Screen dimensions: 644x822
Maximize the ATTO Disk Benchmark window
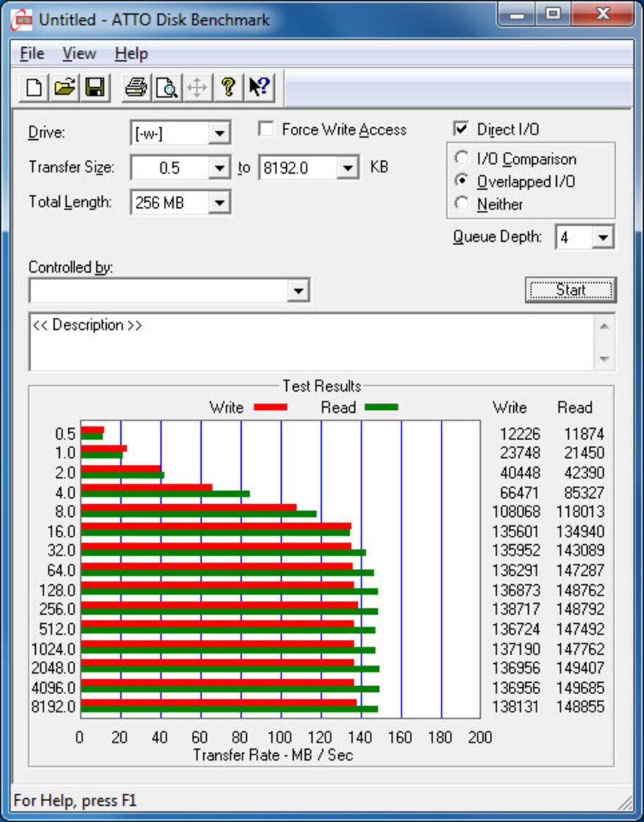(553, 15)
